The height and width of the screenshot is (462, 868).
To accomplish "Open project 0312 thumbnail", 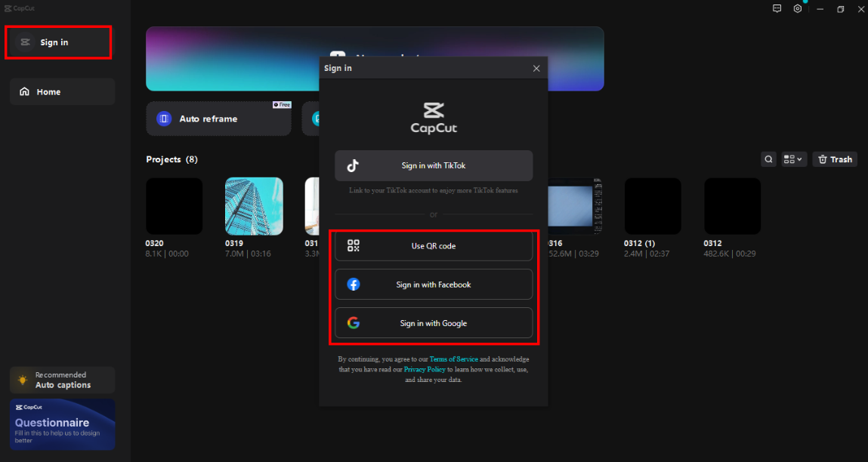I will (732, 206).
